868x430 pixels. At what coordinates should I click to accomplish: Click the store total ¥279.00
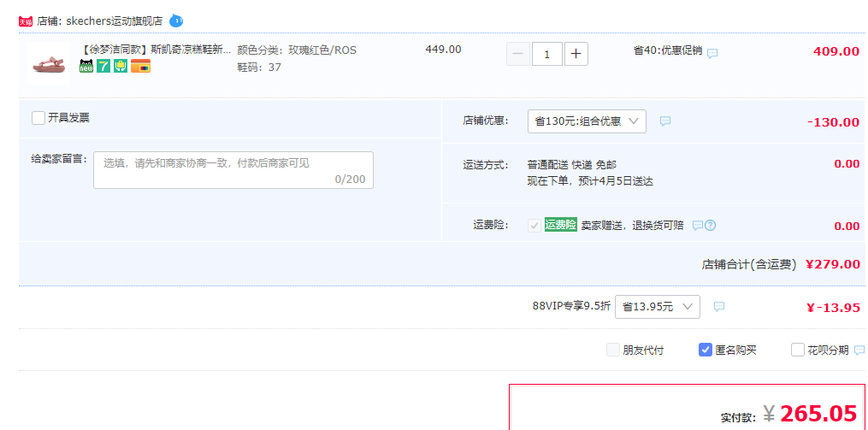coord(832,264)
